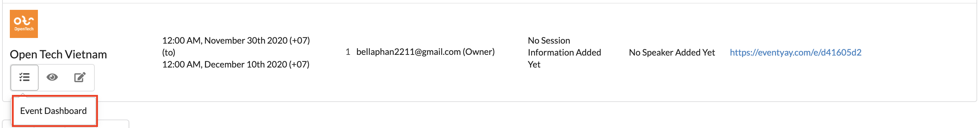980x128 pixels.
Task: Click the December 10th 2020 end date
Action: [x=236, y=64]
